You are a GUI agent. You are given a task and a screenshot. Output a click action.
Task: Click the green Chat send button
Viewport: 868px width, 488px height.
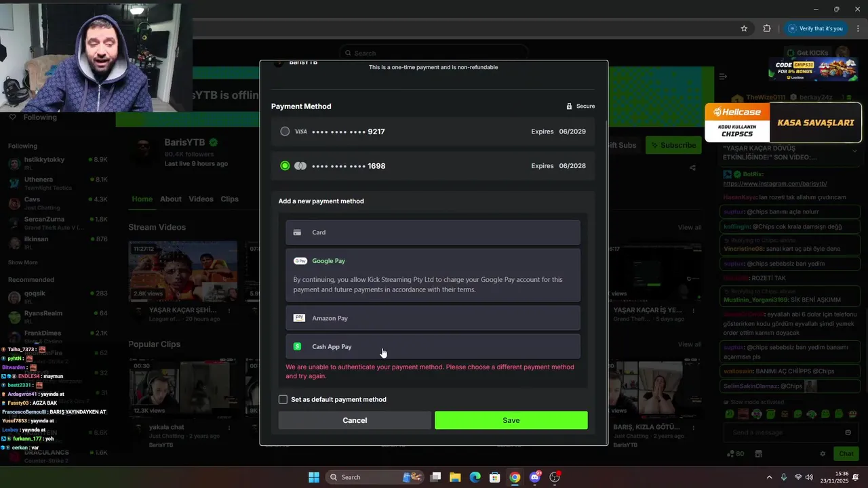click(x=846, y=453)
